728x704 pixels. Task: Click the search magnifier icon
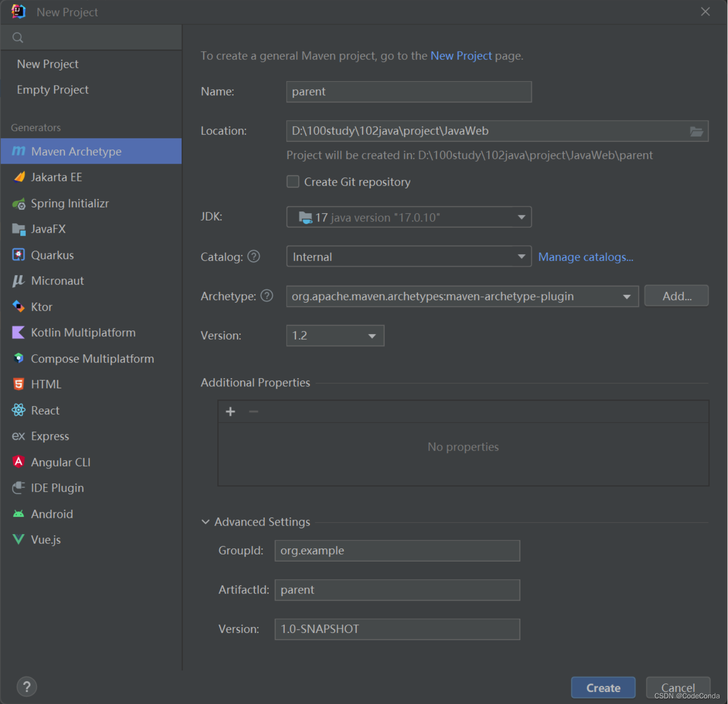(18, 38)
